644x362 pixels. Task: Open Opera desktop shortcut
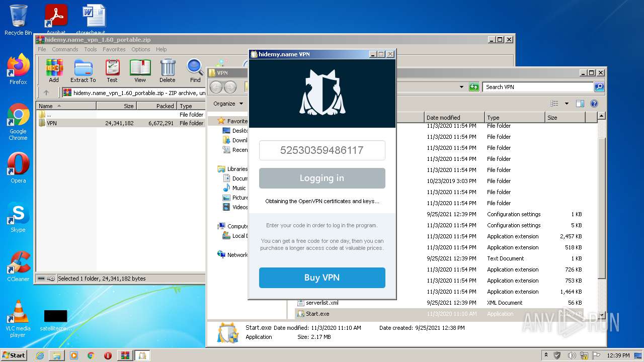(18, 168)
